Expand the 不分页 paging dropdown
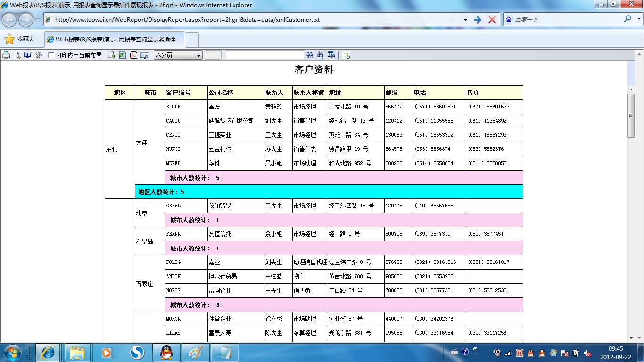The width and height of the screenshot is (644, 362). (x=198, y=55)
